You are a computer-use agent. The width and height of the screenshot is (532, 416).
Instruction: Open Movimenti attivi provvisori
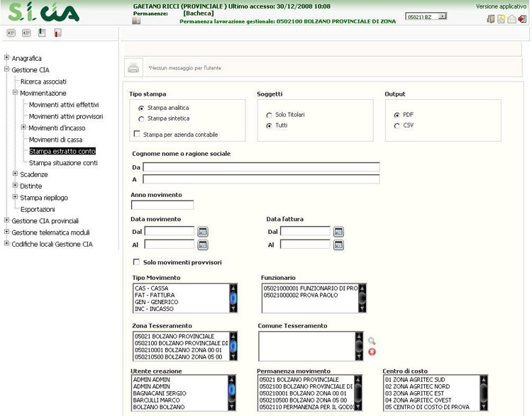point(66,116)
